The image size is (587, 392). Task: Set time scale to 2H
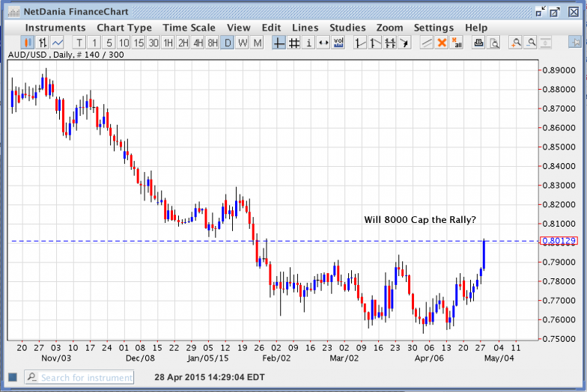183,43
